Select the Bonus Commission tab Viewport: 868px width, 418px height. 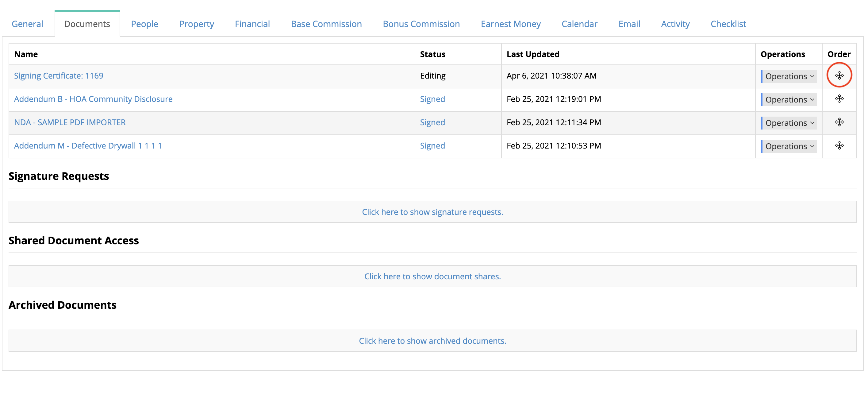[421, 24]
